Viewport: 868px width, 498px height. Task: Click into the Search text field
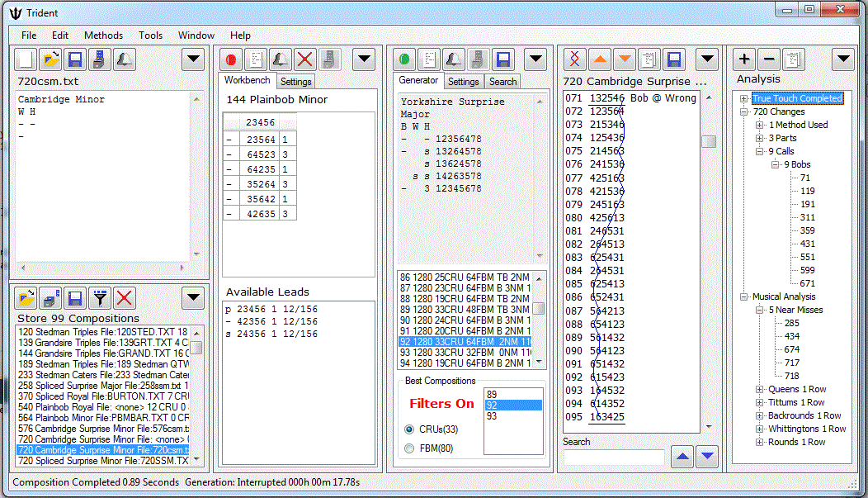click(x=614, y=457)
